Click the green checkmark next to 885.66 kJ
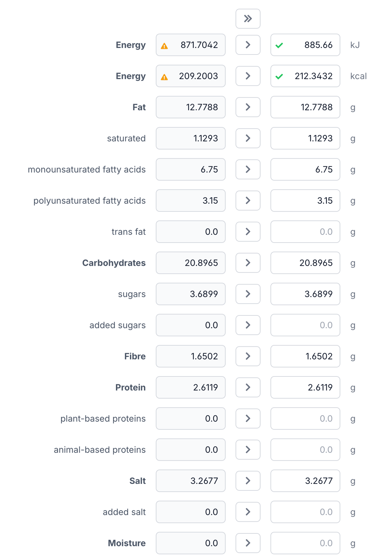This screenshot has height=558, width=392. pyautogui.click(x=280, y=45)
